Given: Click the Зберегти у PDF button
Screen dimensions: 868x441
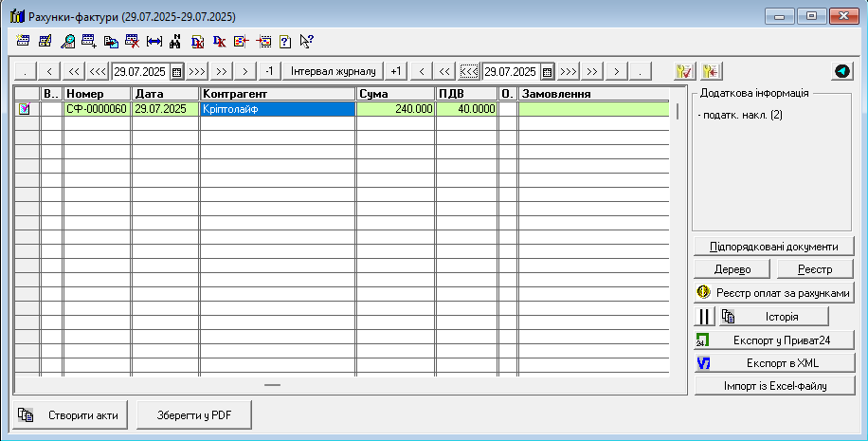Looking at the screenshot, I should click(x=194, y=414).
